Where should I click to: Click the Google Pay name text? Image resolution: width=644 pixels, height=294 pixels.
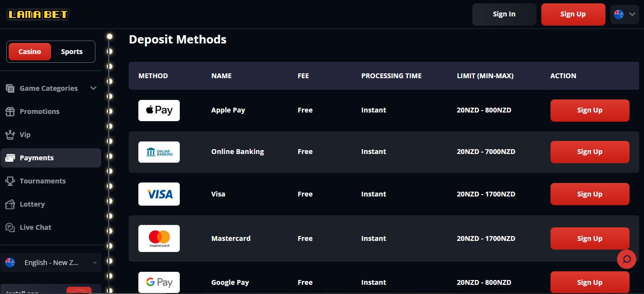point(230,282)
